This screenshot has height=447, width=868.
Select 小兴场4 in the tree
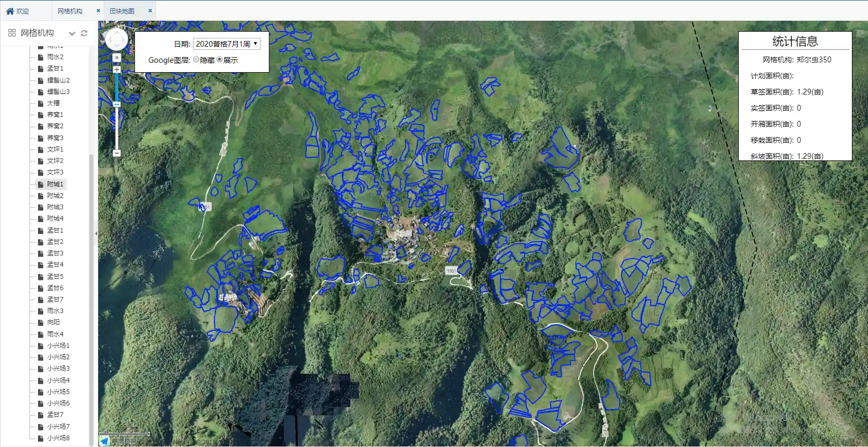click(58, 381)
